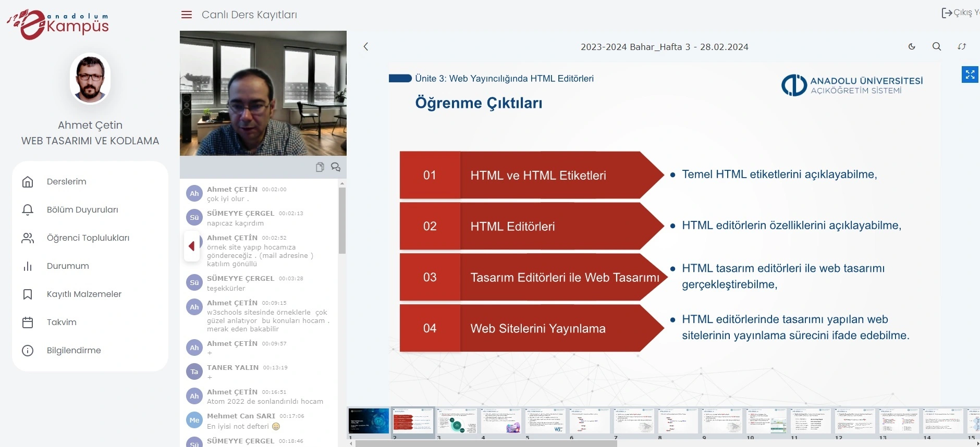Open slide thumbnail 10
Viewport: 980px width, 447px height.
pos(766,421)
